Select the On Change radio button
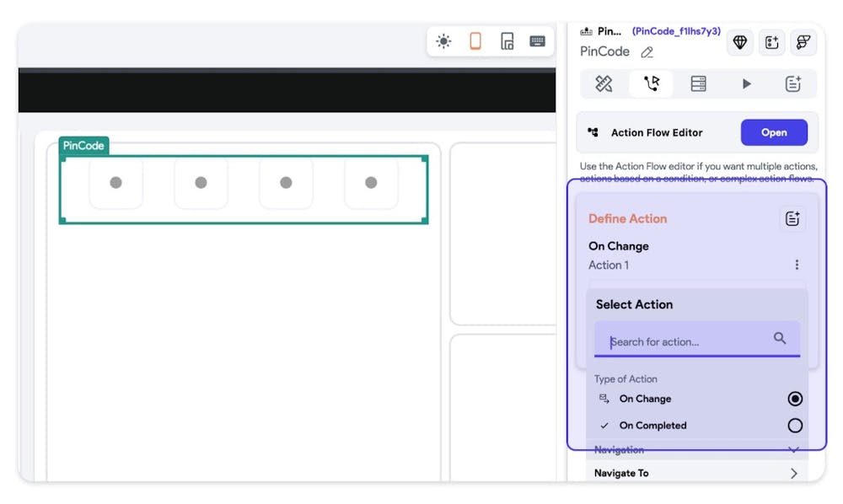The image size is (843, 504). [x=795, y=399]
